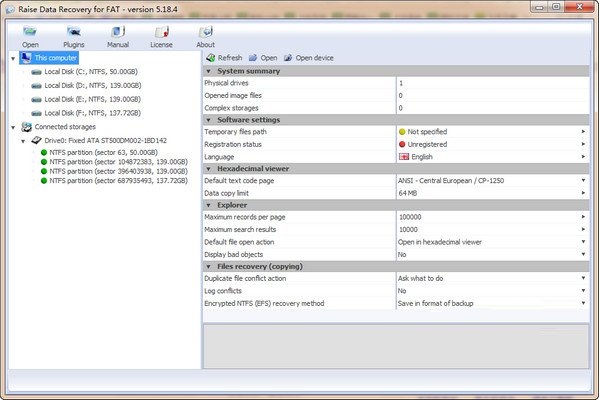Collapse the System summary section
Screen dimensions: 599x400
[x=209, y=71]
